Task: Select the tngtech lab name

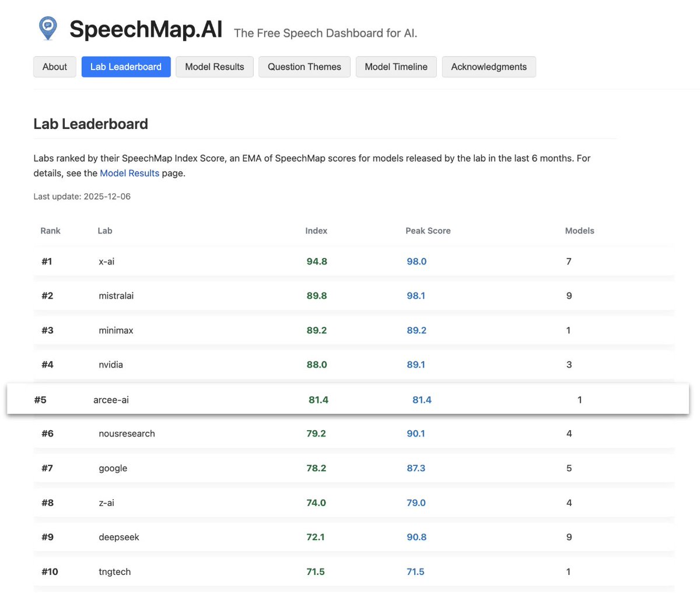Action: pyautogui.click(x=115, y=571)
